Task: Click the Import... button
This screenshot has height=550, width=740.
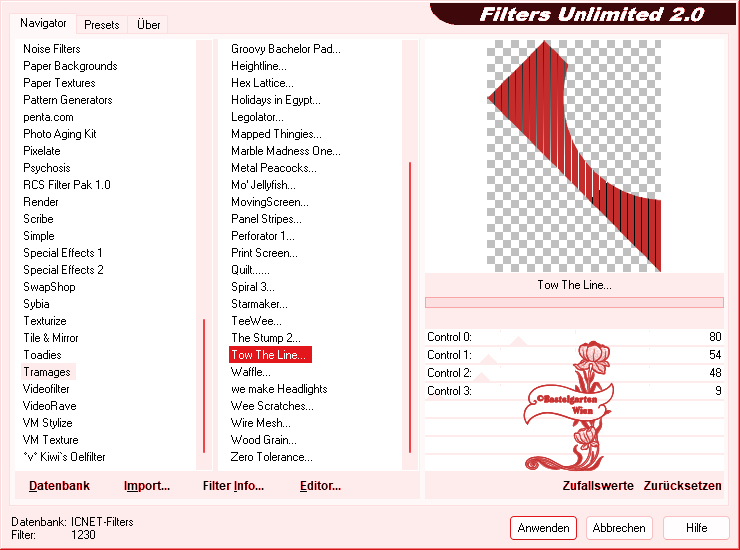Action: tap(147, 486)
